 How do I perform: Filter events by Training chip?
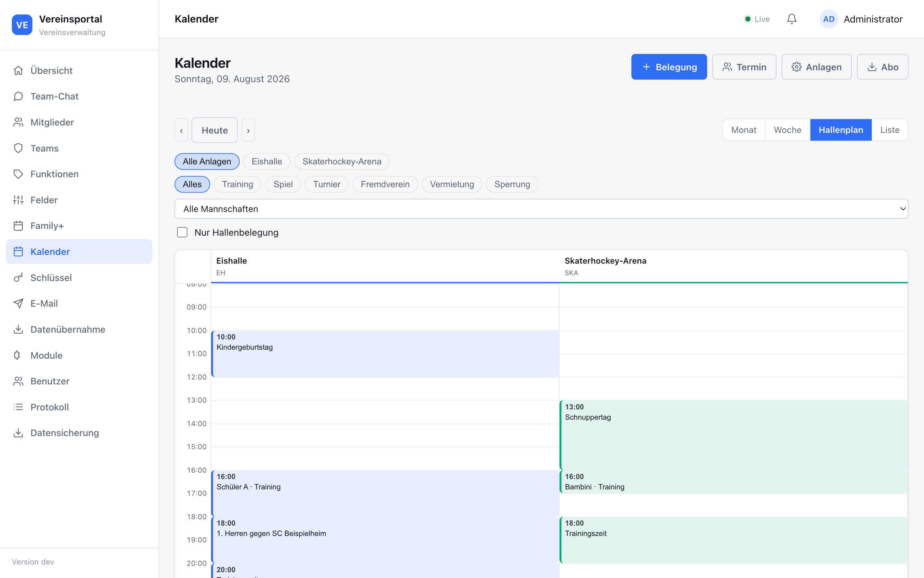click(x=237, y=184)
